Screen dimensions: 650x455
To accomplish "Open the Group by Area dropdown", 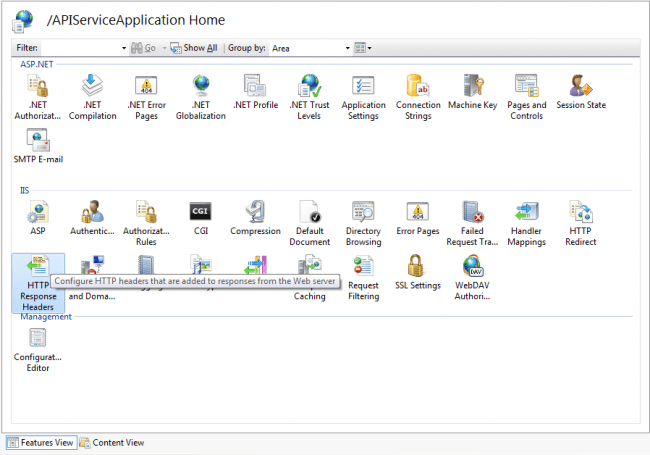I will 310,48.
